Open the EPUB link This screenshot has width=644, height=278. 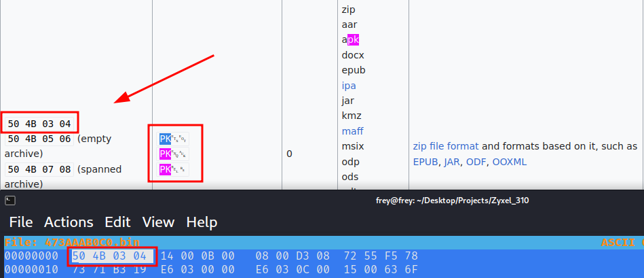pos(426,162)
